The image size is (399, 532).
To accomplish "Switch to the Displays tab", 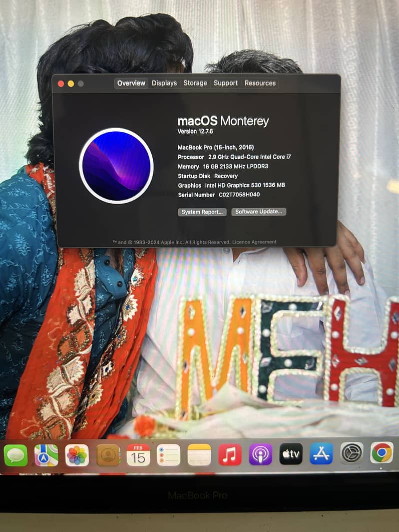I will pos(164,83).
